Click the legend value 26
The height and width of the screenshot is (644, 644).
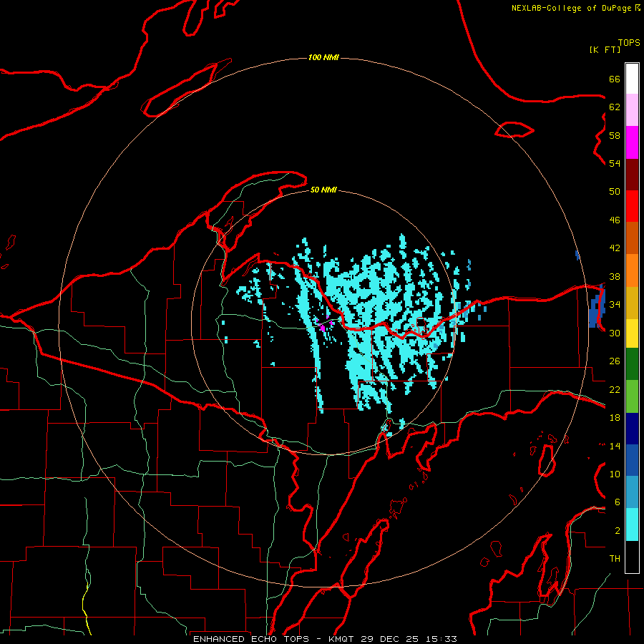[615, 361]
